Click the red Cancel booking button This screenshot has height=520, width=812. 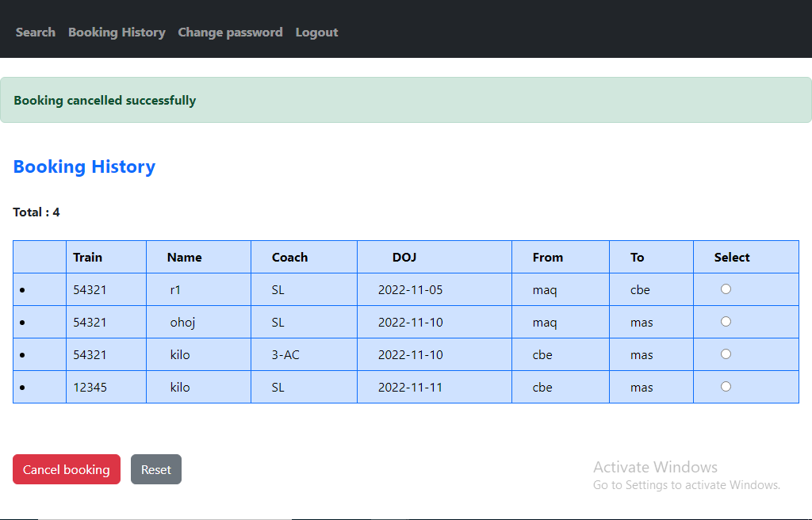(67, 469)
